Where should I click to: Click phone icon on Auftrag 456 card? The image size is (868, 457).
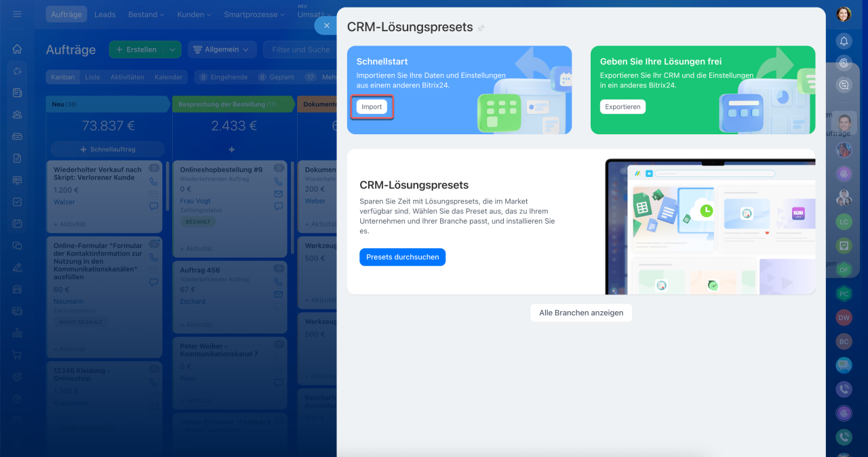click(278, 282)
